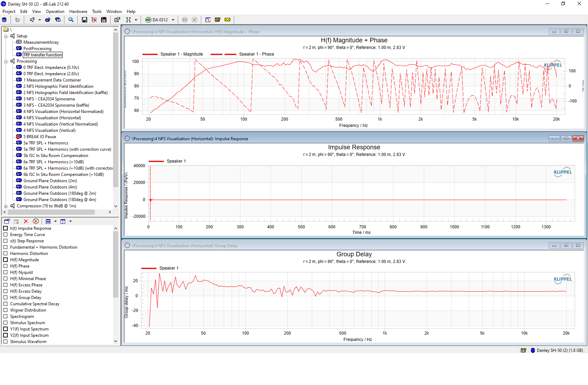Click the notepad with pencil icon
The width and height of the screenshot is (588, 385).
tap(218, 20)
